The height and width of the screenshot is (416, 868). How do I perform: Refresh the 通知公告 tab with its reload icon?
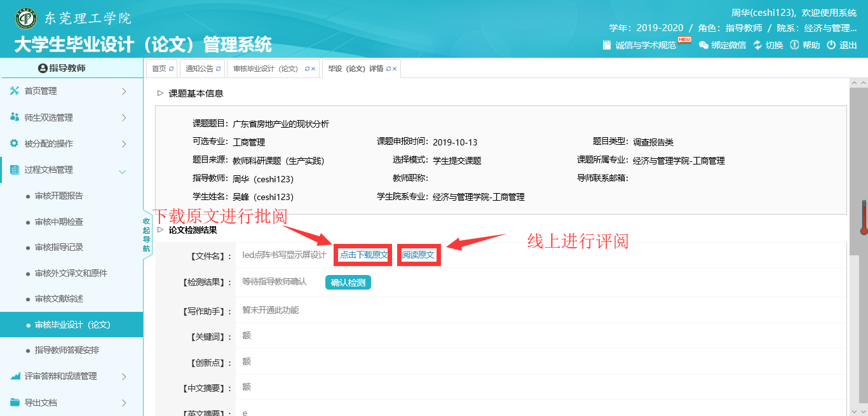tap(219, 69)
